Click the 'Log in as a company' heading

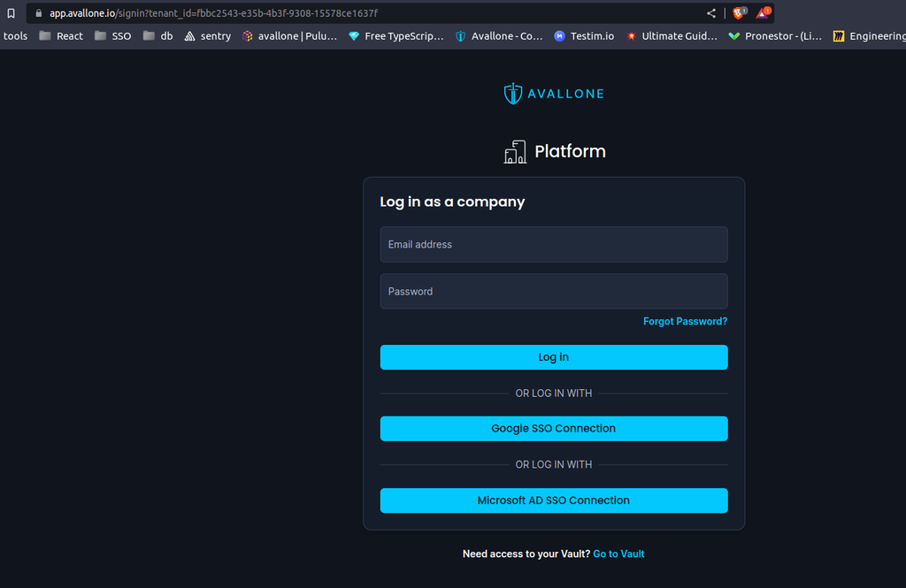[452, 202]
